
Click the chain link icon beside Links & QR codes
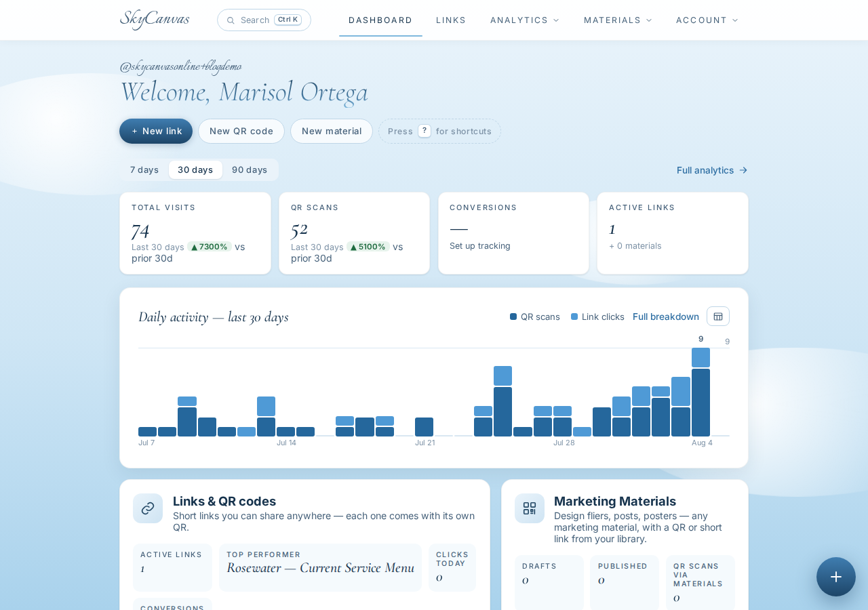(148, 508)
